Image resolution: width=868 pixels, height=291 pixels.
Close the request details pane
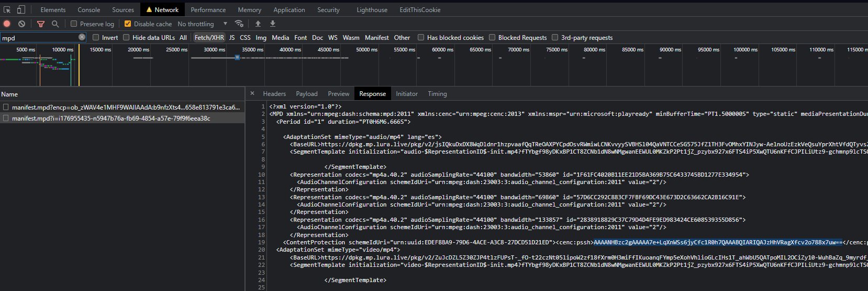[252, 93]
